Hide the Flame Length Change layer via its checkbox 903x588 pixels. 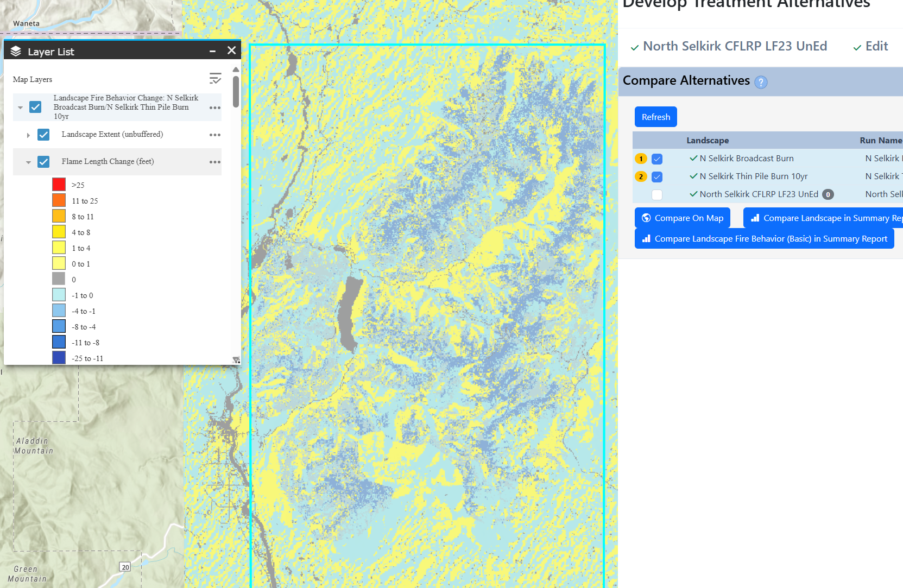pyautogui.click(x=43, y=161)
